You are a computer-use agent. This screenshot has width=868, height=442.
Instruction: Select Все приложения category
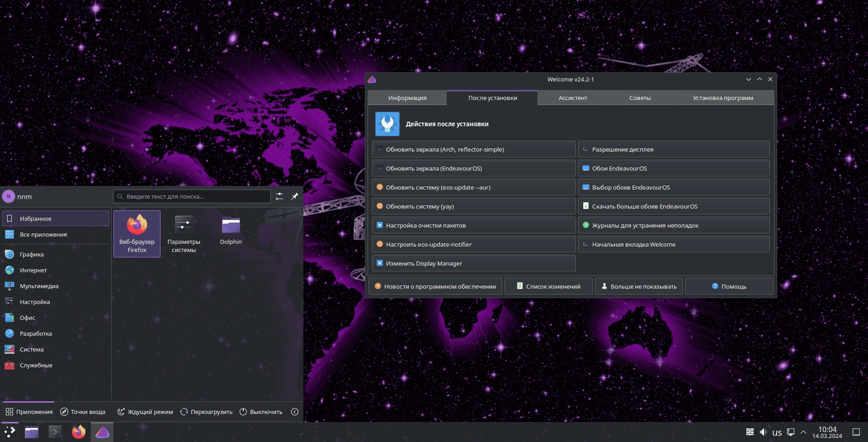click(56, 234)
